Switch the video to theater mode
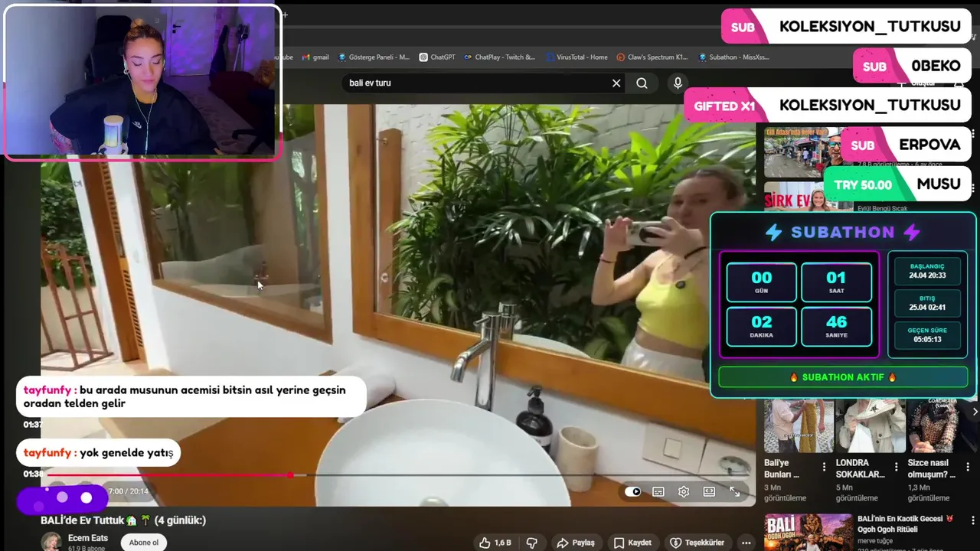Viewport: 980px width, 551px height. click(x=709, y=491)
